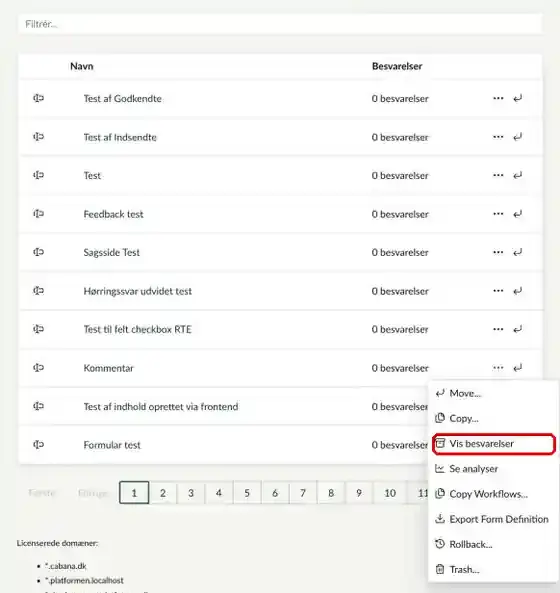This screenshot has width=560, height=593.
Task: Choose Copy Workflows... in the context menu
Action: point(493,494)
